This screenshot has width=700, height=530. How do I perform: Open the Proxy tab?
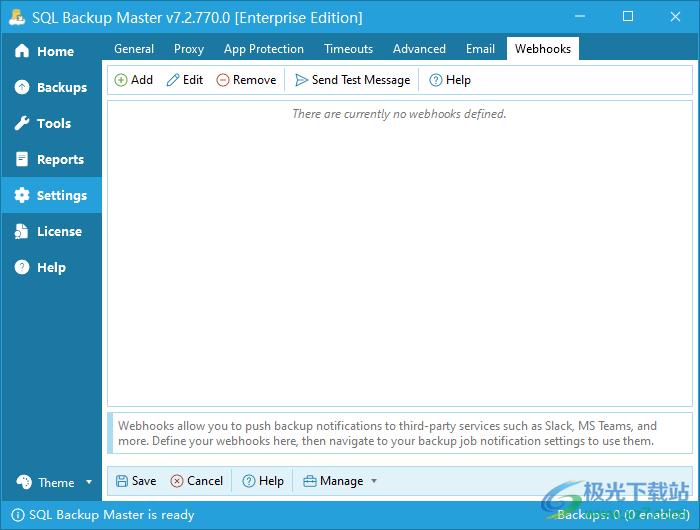click(189, 49)
